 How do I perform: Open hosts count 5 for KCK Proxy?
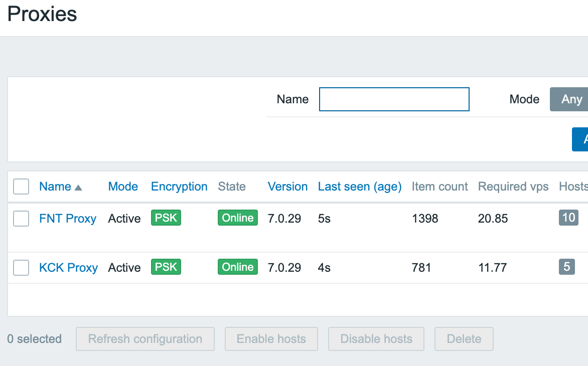coord(566,267)
